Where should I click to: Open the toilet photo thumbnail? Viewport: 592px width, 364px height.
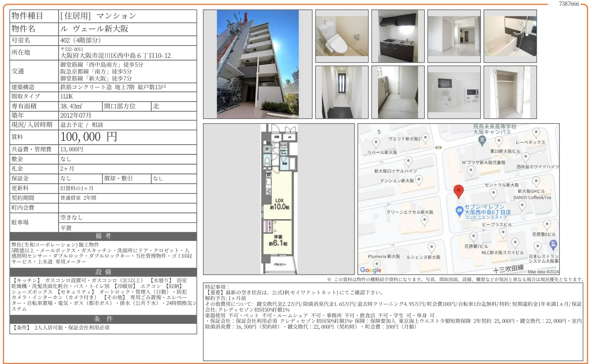(x=342, y=36)
